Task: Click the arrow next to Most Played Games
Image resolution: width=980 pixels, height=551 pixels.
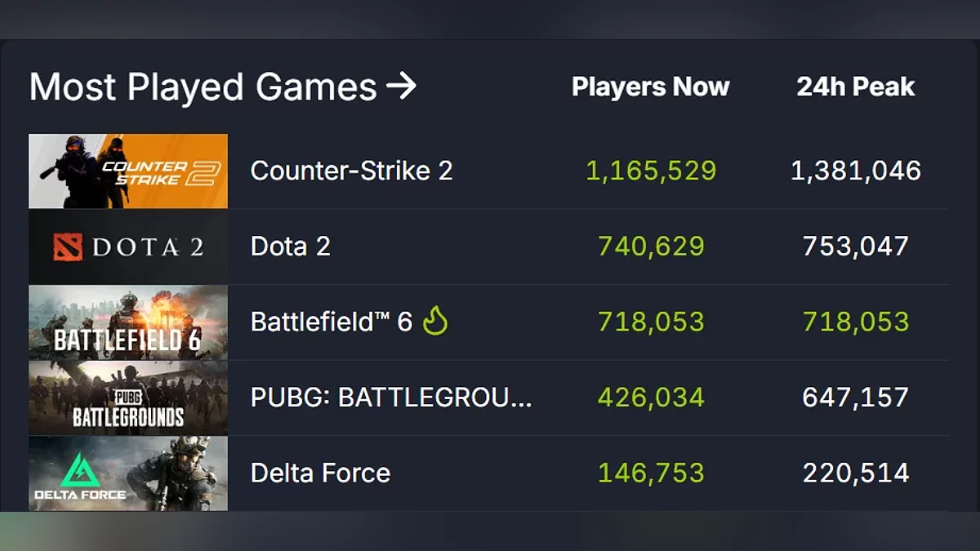Action: pyautogui.click(x=401, y=86)
